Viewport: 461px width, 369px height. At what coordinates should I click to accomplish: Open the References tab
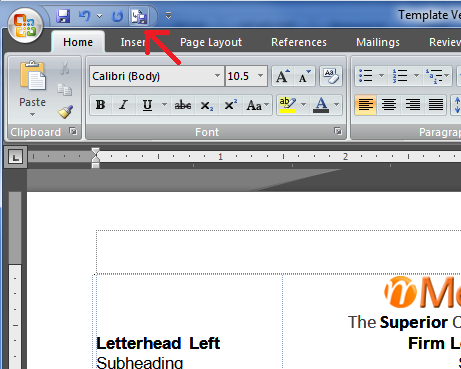299,42
